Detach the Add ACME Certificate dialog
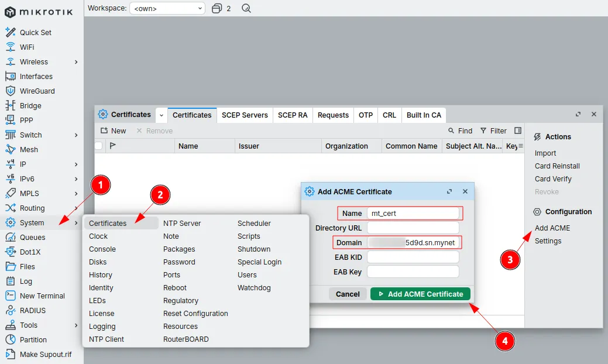 coord(449,191)
